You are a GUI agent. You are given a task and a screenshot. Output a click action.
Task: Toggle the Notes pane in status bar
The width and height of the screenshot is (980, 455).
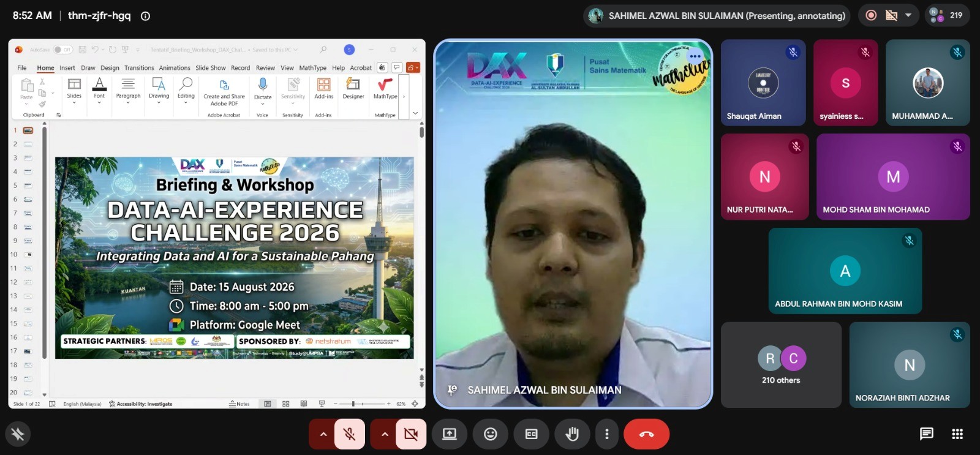click(x=239, y=404)
